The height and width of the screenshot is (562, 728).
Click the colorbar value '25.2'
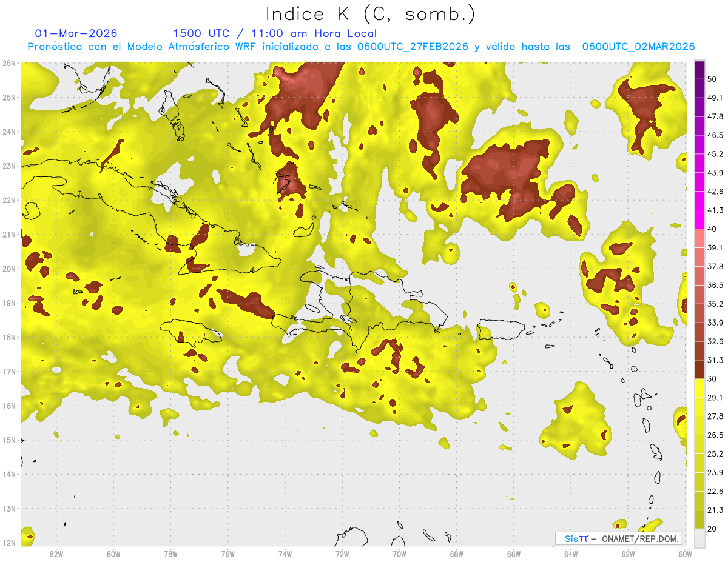point(715,454)
